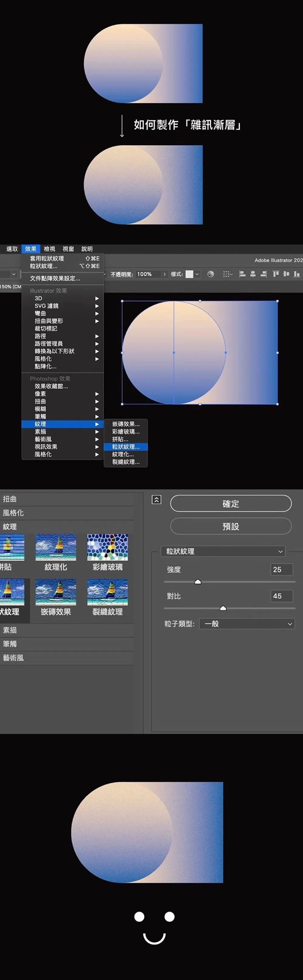Expand the SVG 濾鏡 submenu
Image resolution: width=303 pixels, height=980 pixels.
(x=63, y=306)
